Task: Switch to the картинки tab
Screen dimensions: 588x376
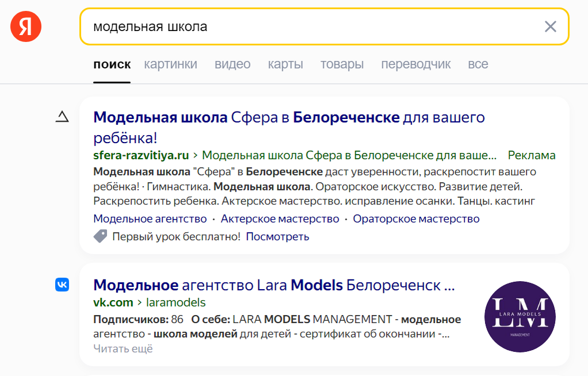Action: click(171, 64)
